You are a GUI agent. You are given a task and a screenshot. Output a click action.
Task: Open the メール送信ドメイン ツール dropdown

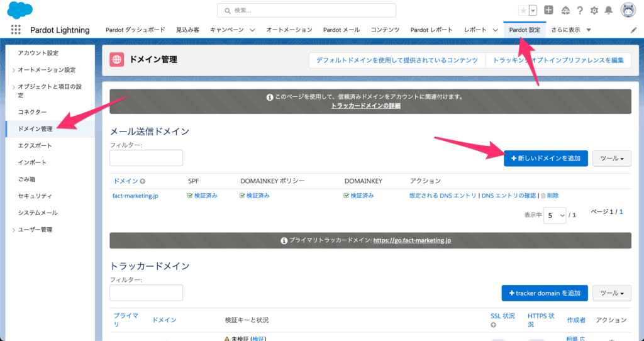(612, 158)
